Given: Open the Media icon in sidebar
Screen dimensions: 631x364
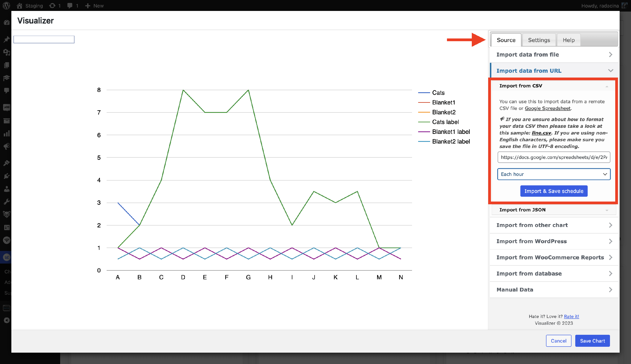Looking at the screenshot, I should 7,52.
